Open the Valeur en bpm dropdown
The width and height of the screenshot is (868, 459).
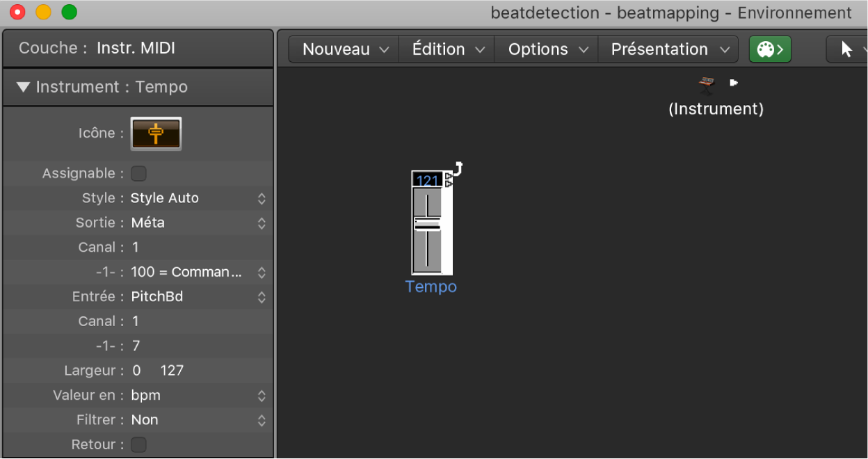click(x=198, y=396)
